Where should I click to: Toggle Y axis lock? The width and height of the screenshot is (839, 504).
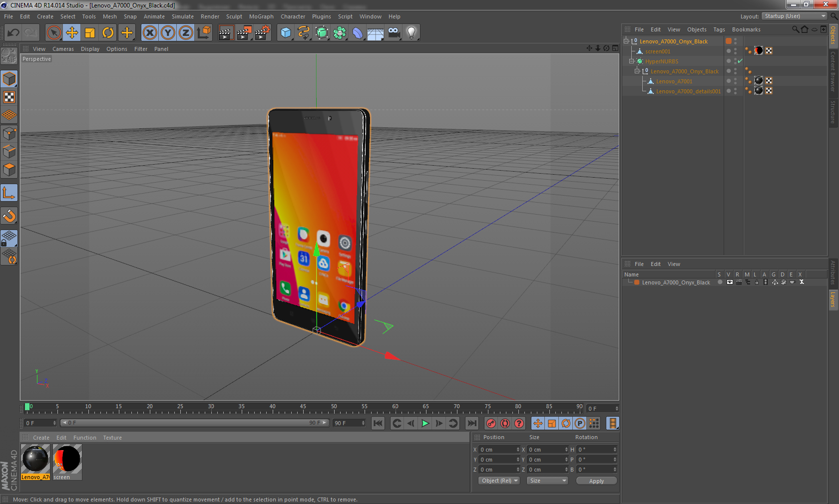[168, 33]
